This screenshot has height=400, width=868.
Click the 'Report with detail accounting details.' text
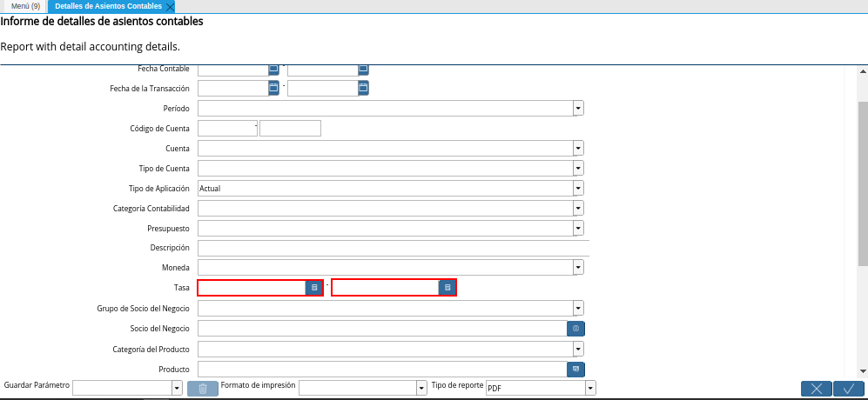91,46
